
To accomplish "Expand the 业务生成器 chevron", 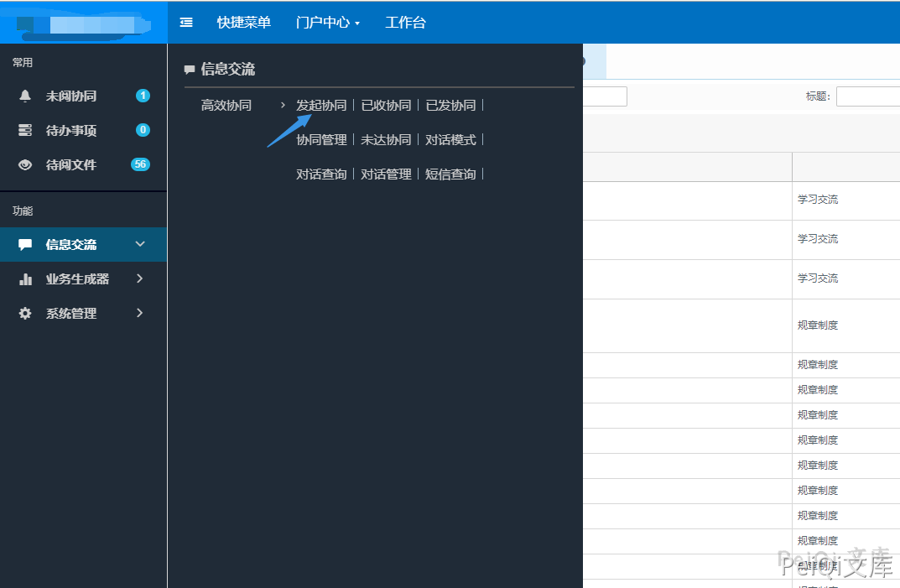I will tap(140, 278).
